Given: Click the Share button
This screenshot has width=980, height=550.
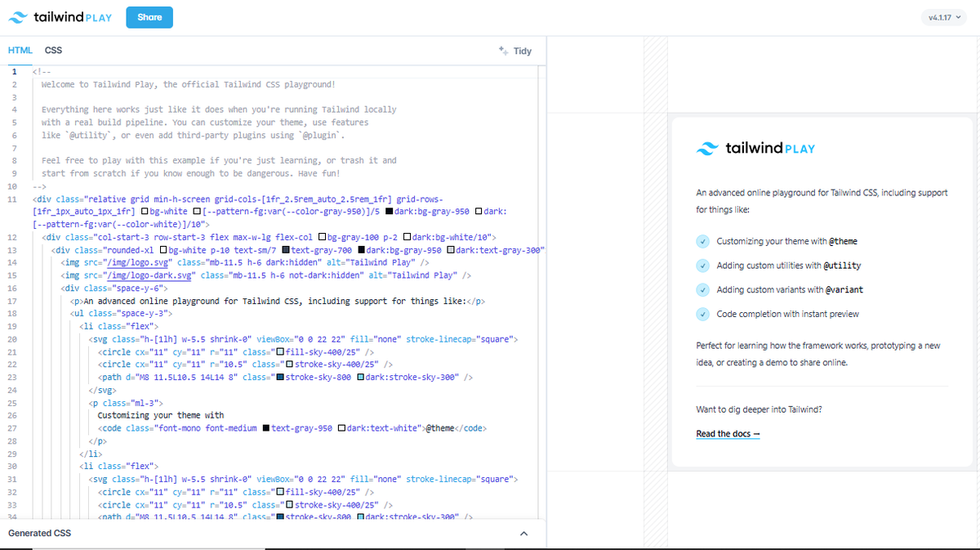Looking at the screenshot, I should pos(149,17).
